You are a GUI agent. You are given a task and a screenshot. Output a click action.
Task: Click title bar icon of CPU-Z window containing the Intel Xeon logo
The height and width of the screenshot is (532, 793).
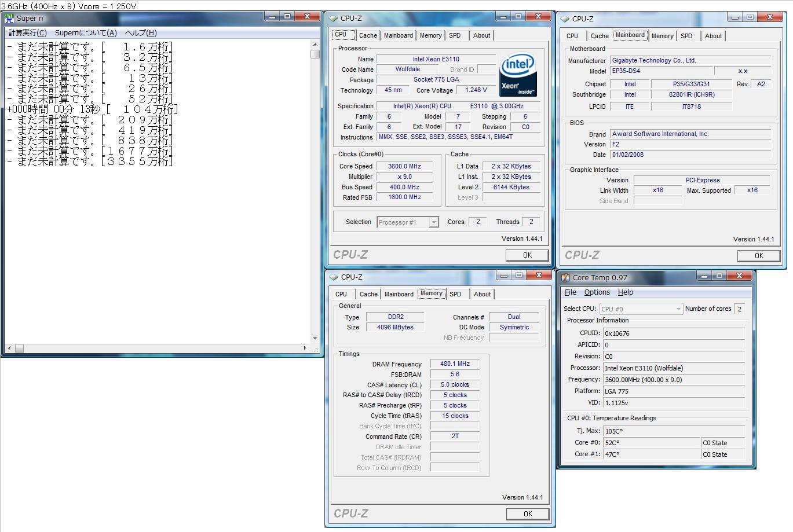[x=334, y=19]
